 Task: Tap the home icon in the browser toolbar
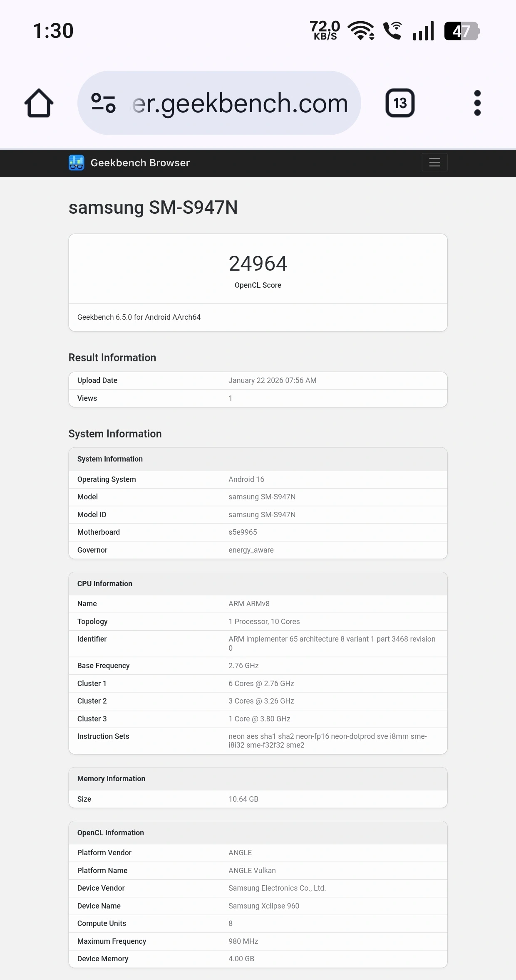tap(39, 103)
